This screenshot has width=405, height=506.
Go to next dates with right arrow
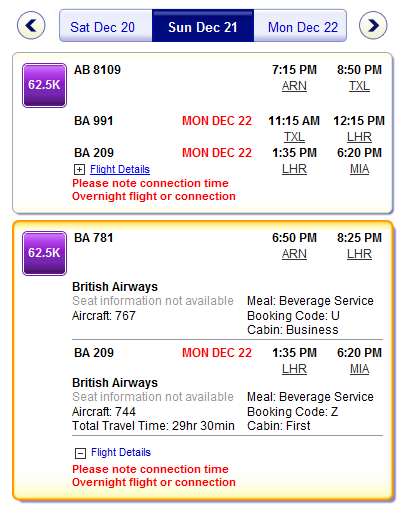click(373, 25)
